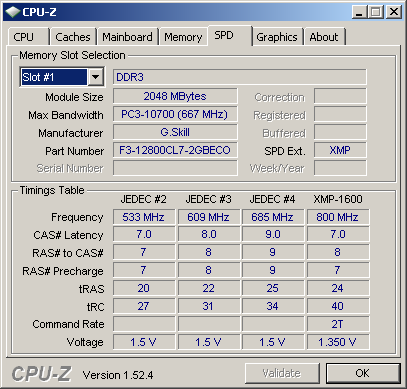Select the Max Bandwidth PC3-10700 field
407x389 pixels.
click(x=175, y=114)
